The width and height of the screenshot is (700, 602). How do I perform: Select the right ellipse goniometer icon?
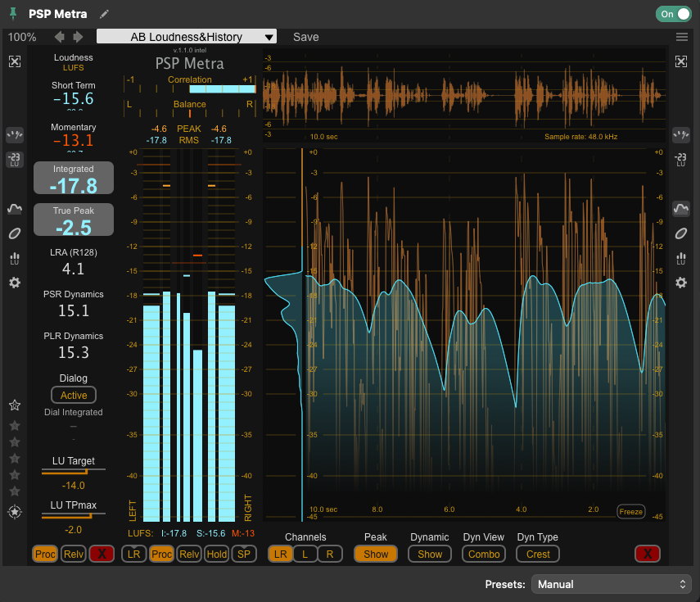[681, 233]
